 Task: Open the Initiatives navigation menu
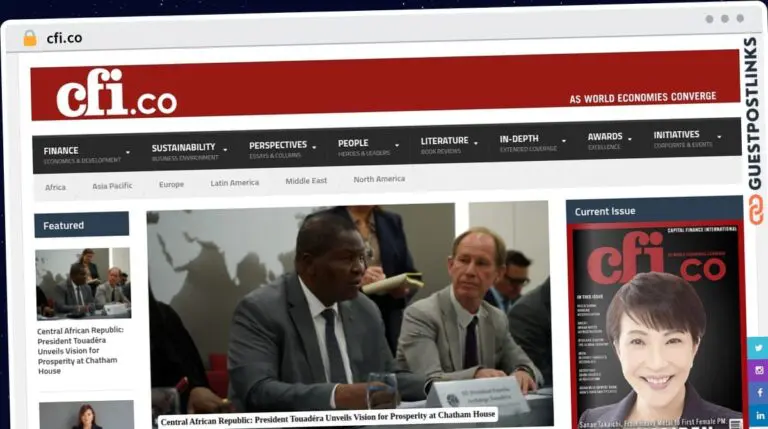tap(686, 138)
